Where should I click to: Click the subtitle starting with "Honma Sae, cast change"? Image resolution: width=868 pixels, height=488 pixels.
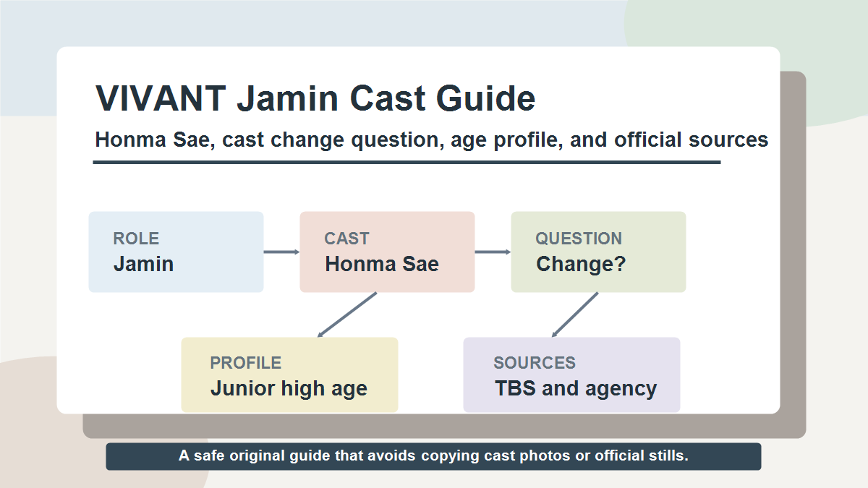pyautogui.click(x=432, y=140)
